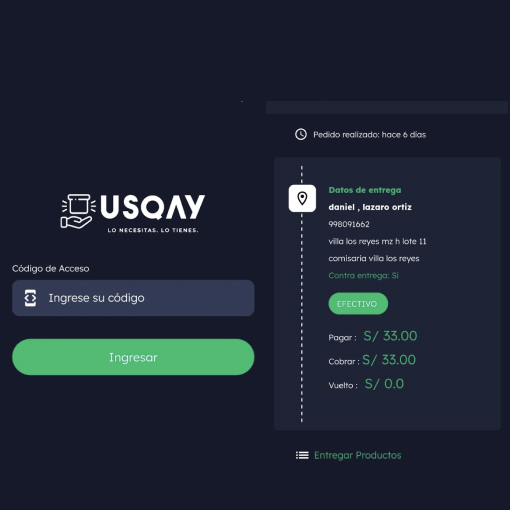Click the reference comisaria villa los reyes

tap(374, 258)
